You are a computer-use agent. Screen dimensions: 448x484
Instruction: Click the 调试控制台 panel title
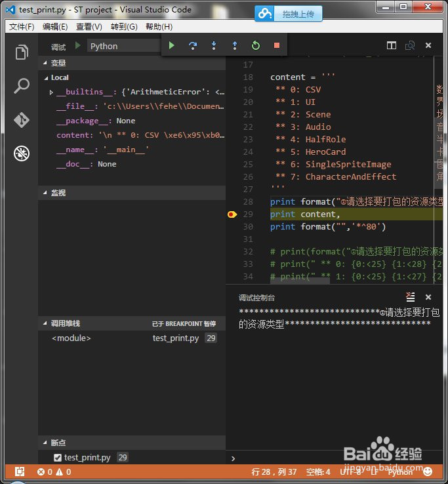tap(256, 298)
